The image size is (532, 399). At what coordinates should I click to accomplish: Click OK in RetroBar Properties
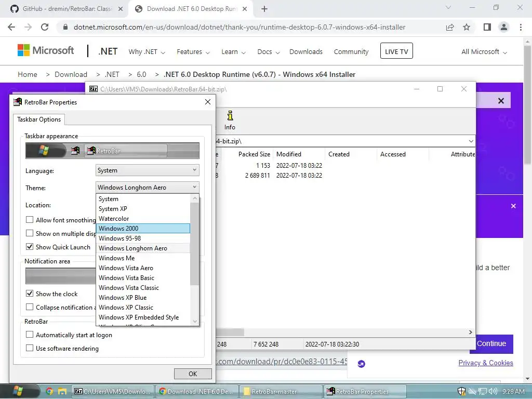coord(193,374)
